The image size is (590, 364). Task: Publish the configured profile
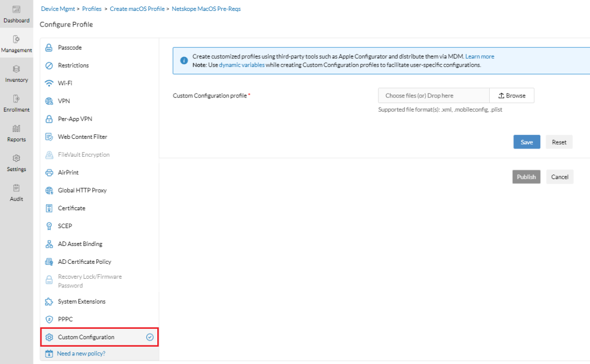pos(526,176)
